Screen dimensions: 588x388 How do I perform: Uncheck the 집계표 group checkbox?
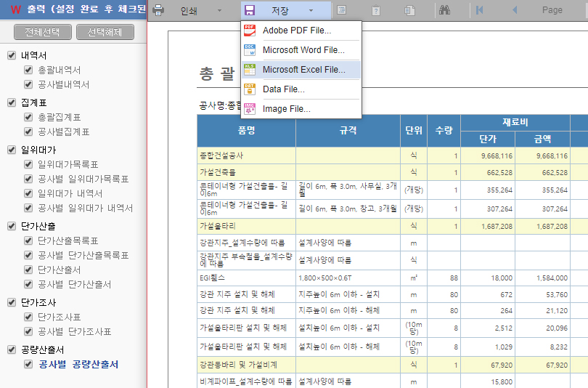click(x=12, y=102)
